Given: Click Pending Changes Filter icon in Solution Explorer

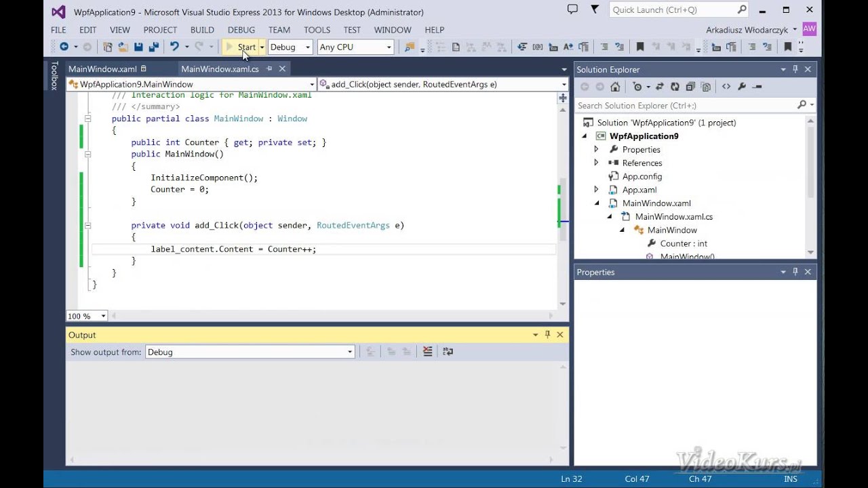Looking at the screenshot, I should 637,87.
